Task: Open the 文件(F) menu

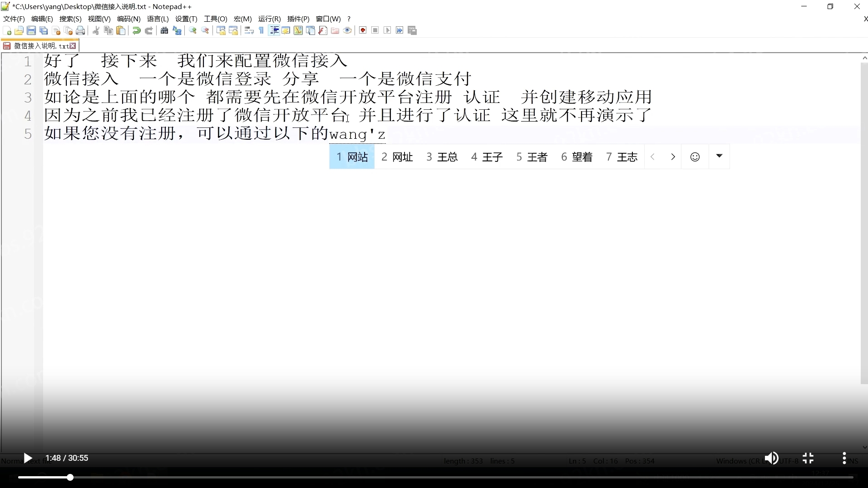Action: coord(14,19)
